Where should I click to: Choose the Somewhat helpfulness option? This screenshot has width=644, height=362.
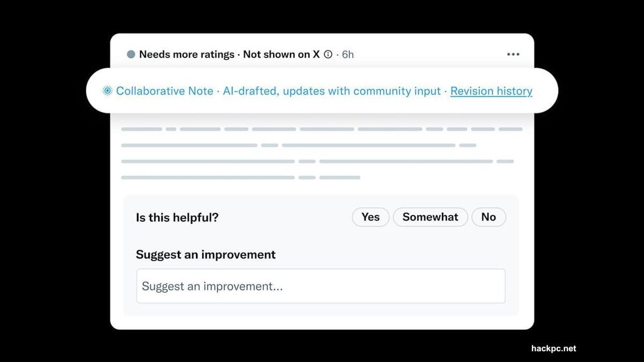(430, 217)
